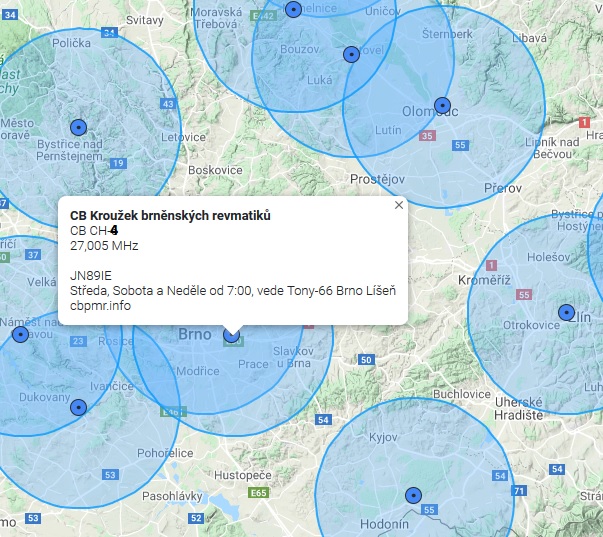603x537 pixels.
Task: Click the road 19 shield
Action: (118, 163)
